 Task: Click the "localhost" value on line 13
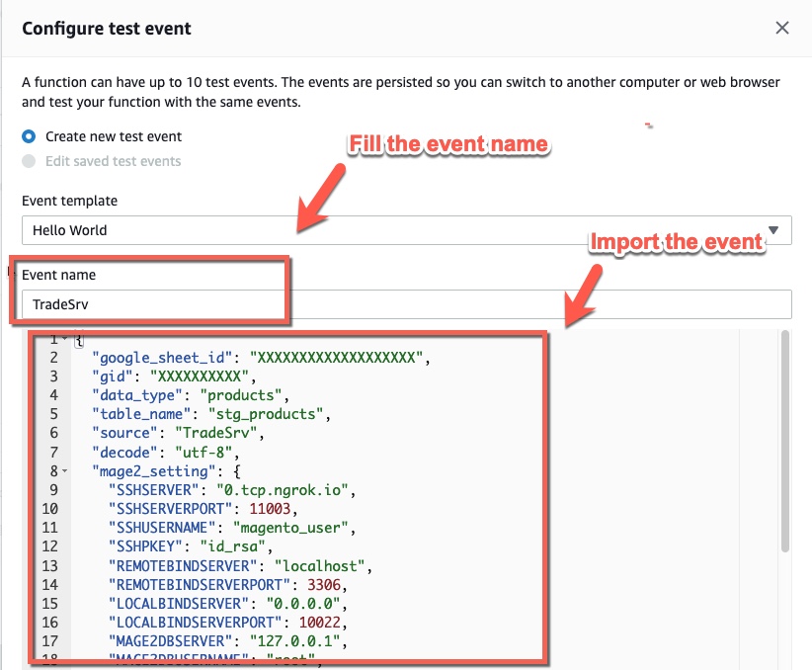319,566
